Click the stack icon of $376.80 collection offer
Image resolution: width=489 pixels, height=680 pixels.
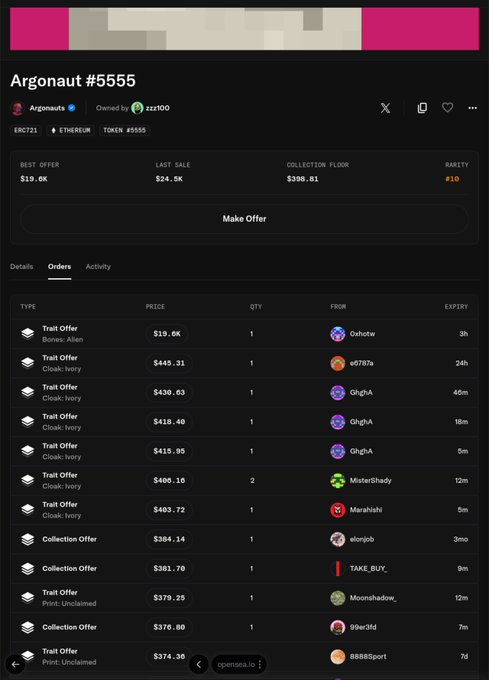pos(28,627)
